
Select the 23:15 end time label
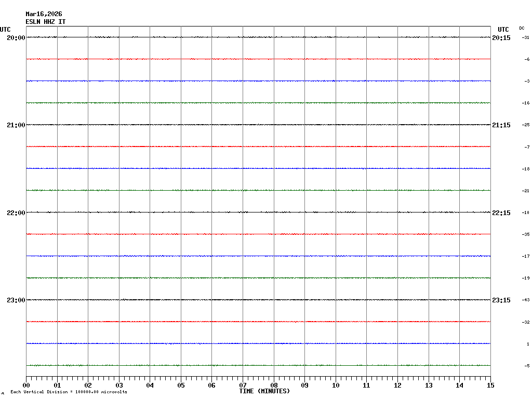[x=501, y=300]
